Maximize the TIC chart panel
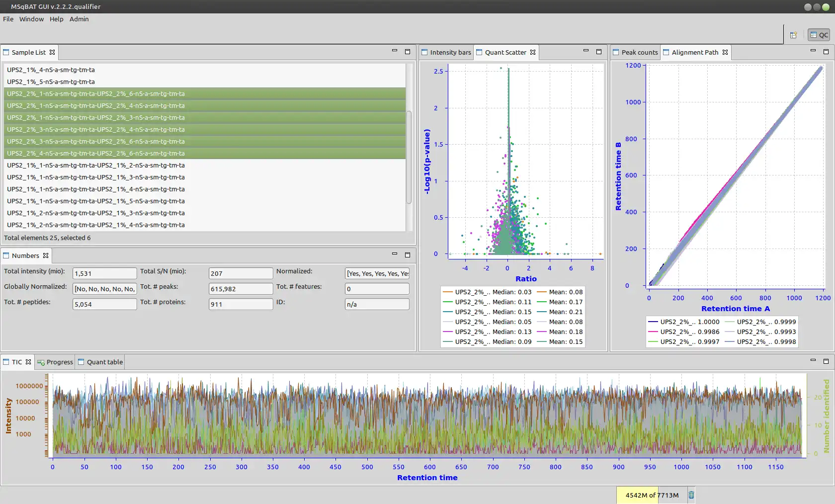The image size is (835, 504). click(826, 361)
